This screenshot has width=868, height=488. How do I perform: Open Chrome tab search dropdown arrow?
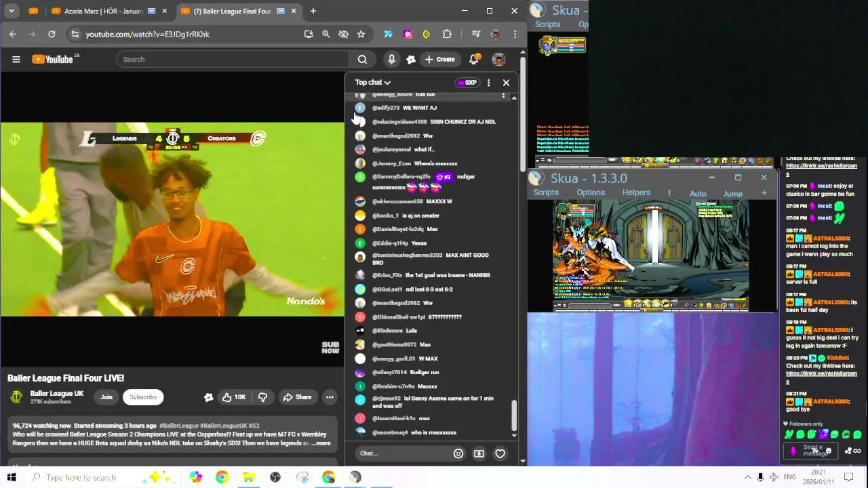click(12, 11)
